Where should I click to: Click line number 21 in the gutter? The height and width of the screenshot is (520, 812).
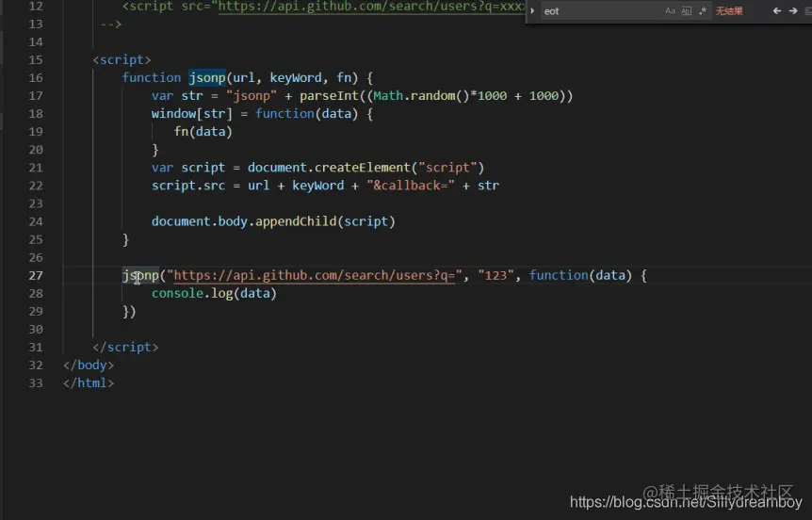[36, 168]
